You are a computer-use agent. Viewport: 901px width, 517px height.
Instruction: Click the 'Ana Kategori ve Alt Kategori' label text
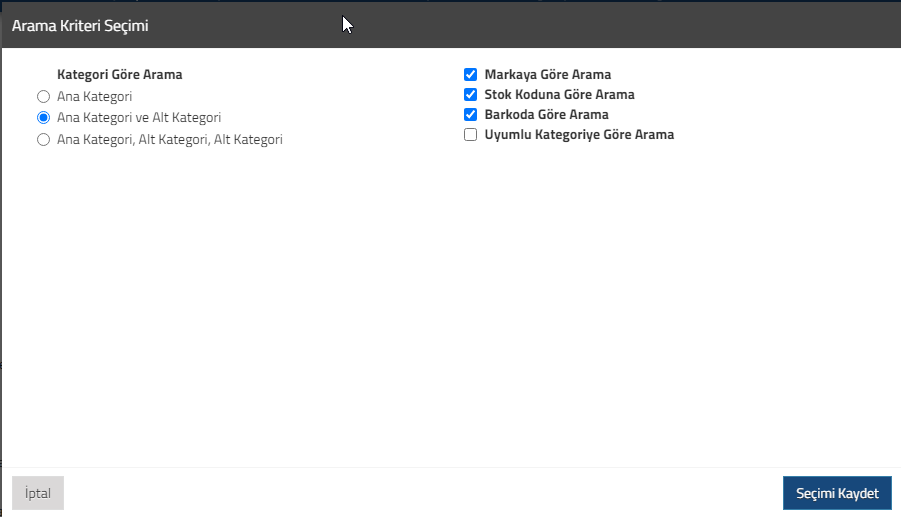[x=139, y=118]
